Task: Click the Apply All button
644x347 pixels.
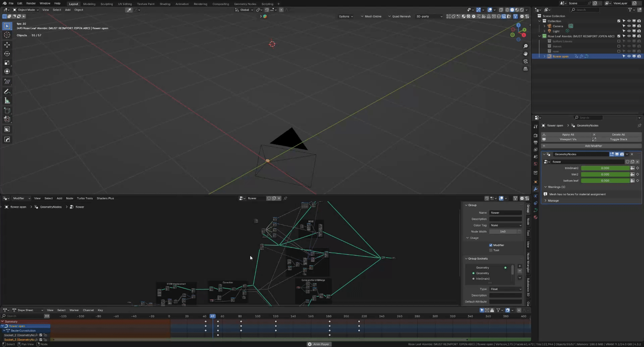Action: (x=566, y=135)
